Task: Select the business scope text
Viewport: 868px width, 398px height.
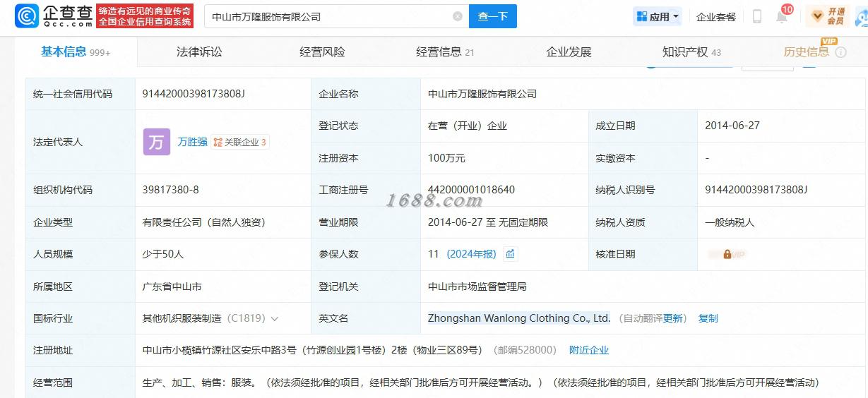Action: 480,382
